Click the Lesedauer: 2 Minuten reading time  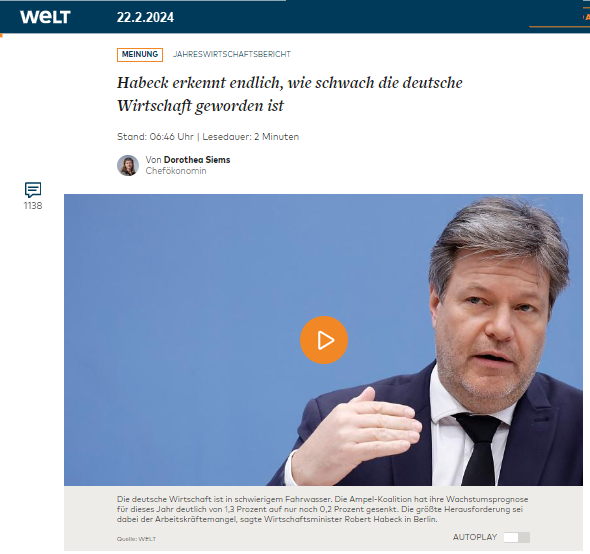251,137
